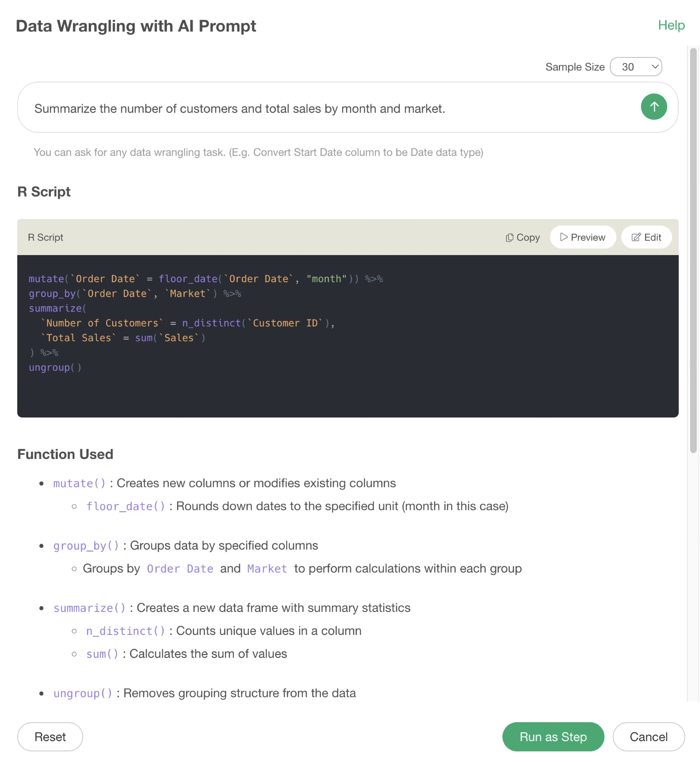This screenshot has width=700, height=762.
Task: Click the sum() function link
Action: coord(102,654)
